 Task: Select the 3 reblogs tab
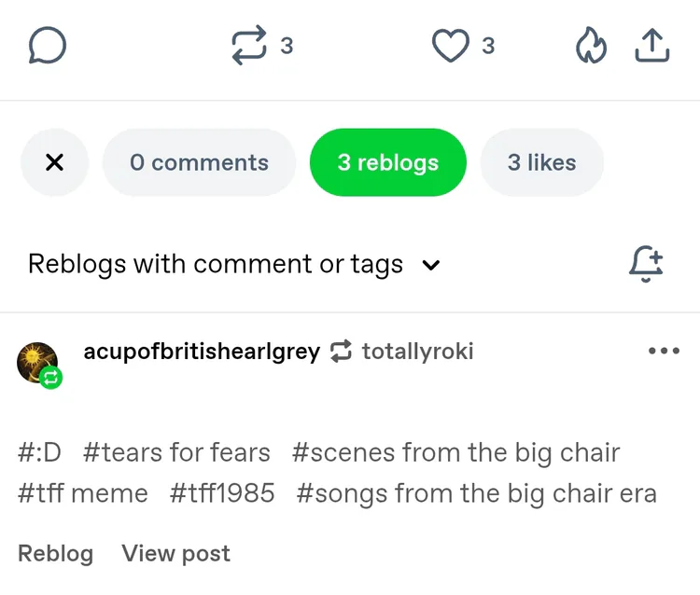[x=387, y=162]
